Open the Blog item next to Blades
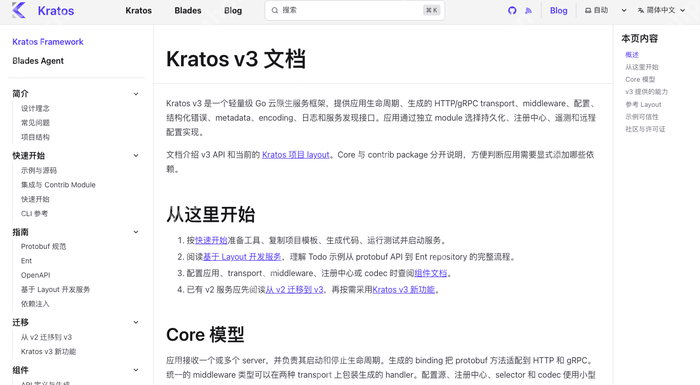Image resolution: width=700 pixels, height=385 pixels. (233, 10)
